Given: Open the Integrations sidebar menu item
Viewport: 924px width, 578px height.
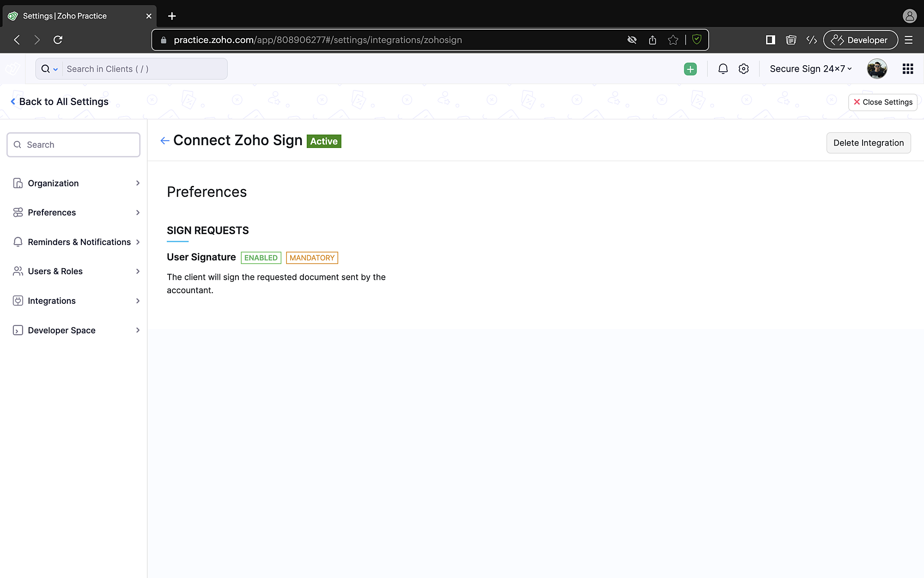Looking at the screenshot, I should pyautogui.click(x=76, y=301).
